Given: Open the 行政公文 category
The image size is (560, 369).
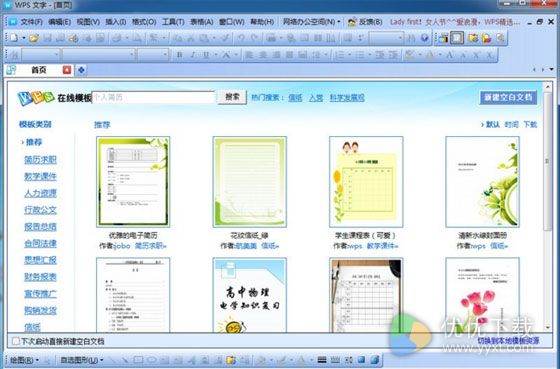Looking at the screenshot, I should point(40,210).
